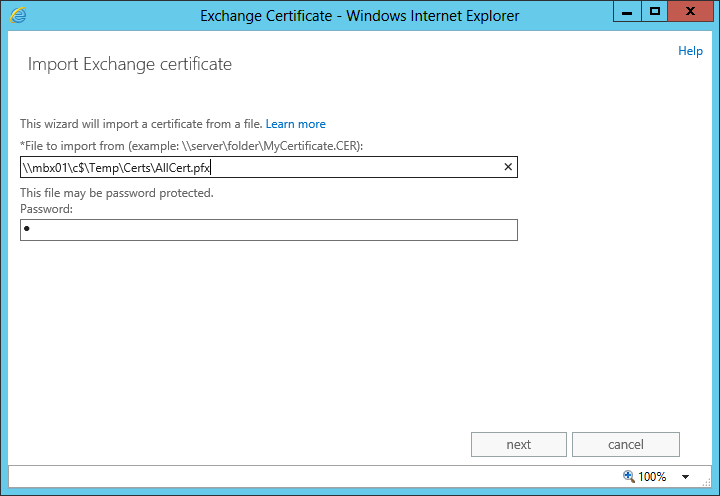720x496 pixels.
Task: Focus the file to import from field
Action: [260, 167]
